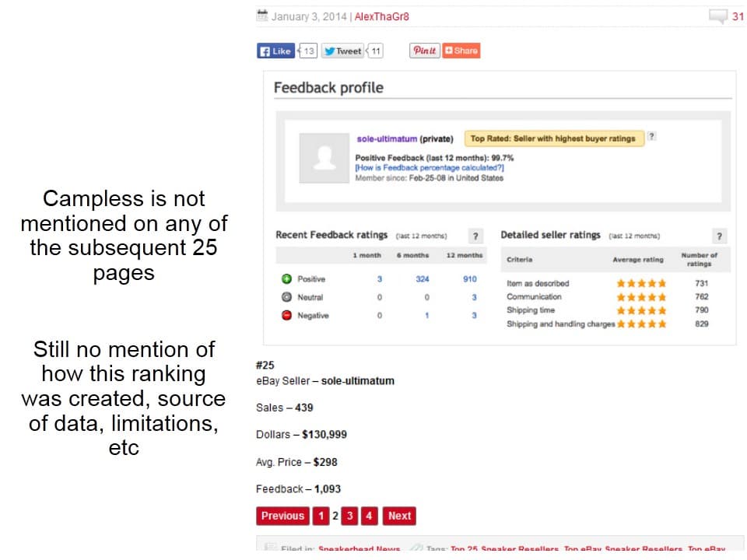The height and width of the screenshot is (560, 747).
Task: Open sole-ultimatum seller profile link
Action: tap(387, 139)
